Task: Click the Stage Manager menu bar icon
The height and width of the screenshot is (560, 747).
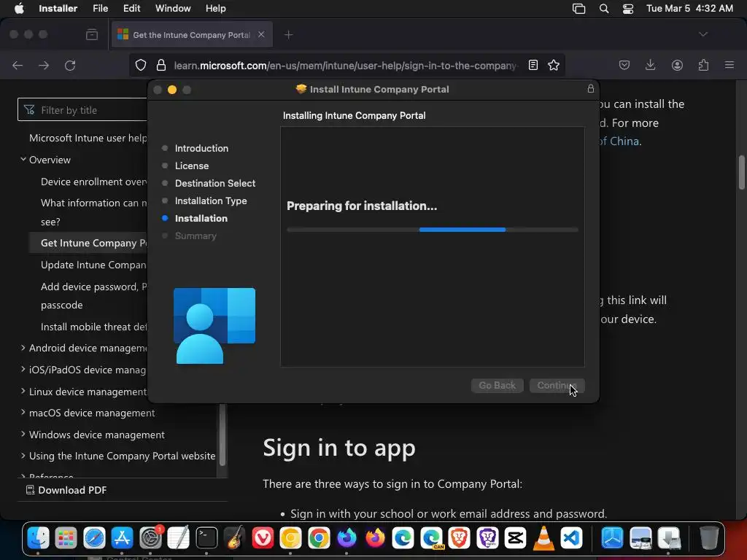Action: click(578, 9)
